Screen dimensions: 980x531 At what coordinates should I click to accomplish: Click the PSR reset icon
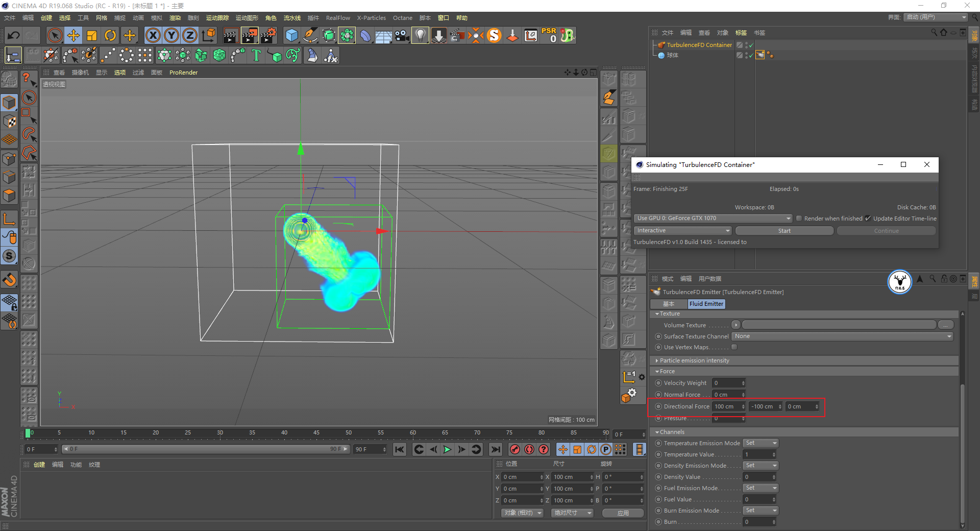549,35
